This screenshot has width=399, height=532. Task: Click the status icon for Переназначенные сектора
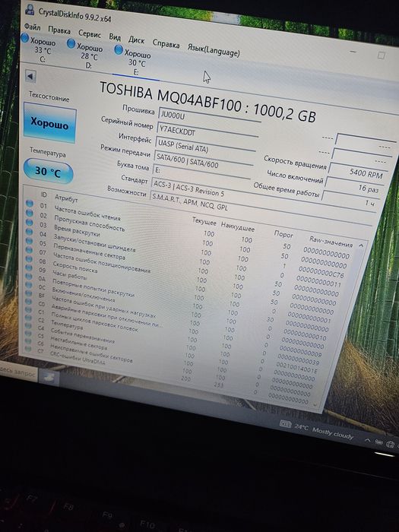pyautogui.click(x=29, y=241)
